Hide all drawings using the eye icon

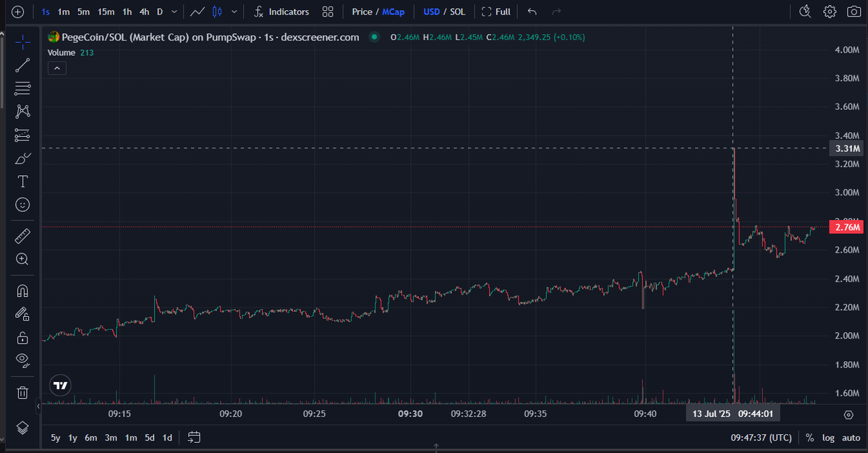pos(22,360)
